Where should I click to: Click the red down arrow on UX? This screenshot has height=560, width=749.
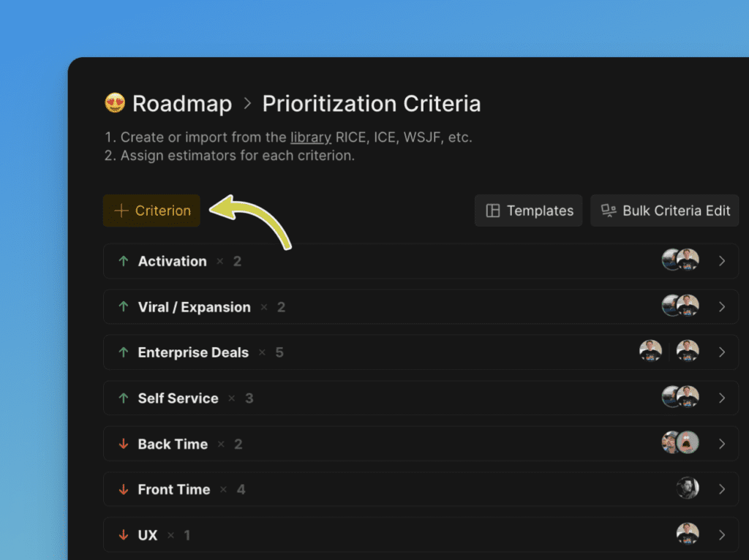click(x=123, y=535)
